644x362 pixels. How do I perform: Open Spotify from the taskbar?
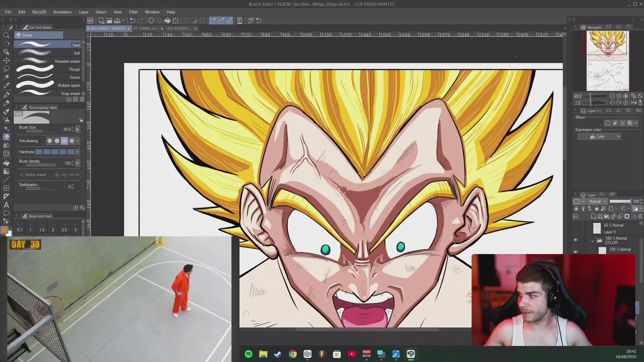[249, 354]
